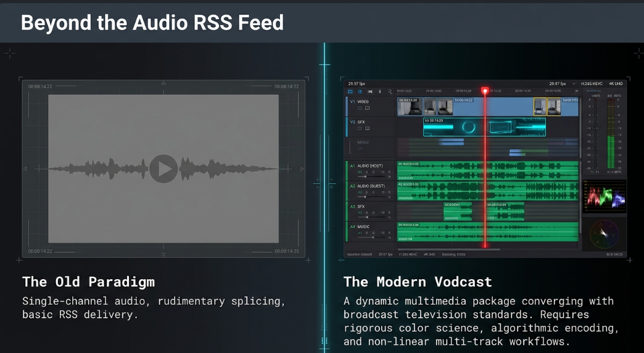Select the second yellow-outlined clip thumbnail on V1
644x353 pixels.
pyautogui.click(x=554, y=106)
